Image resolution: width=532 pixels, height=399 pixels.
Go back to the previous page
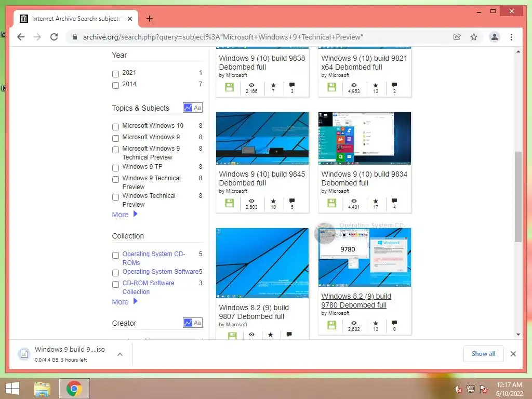coord(21,37)
